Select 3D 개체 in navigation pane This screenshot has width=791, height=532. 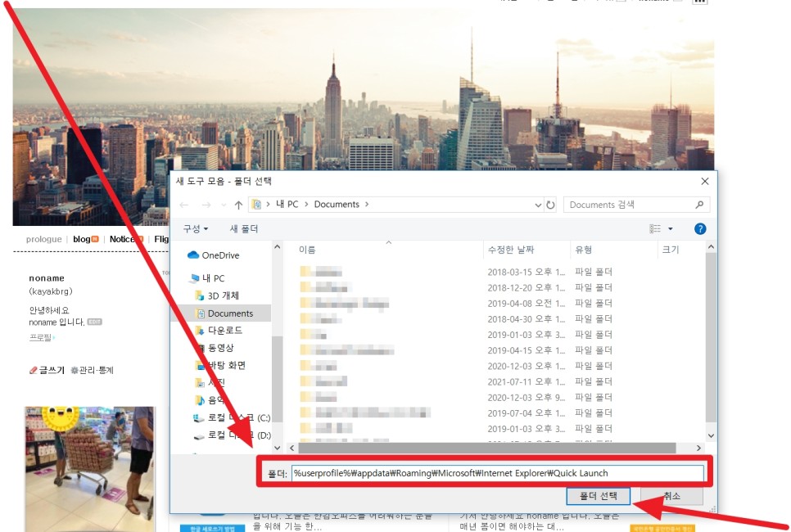[x=218, y=295]
